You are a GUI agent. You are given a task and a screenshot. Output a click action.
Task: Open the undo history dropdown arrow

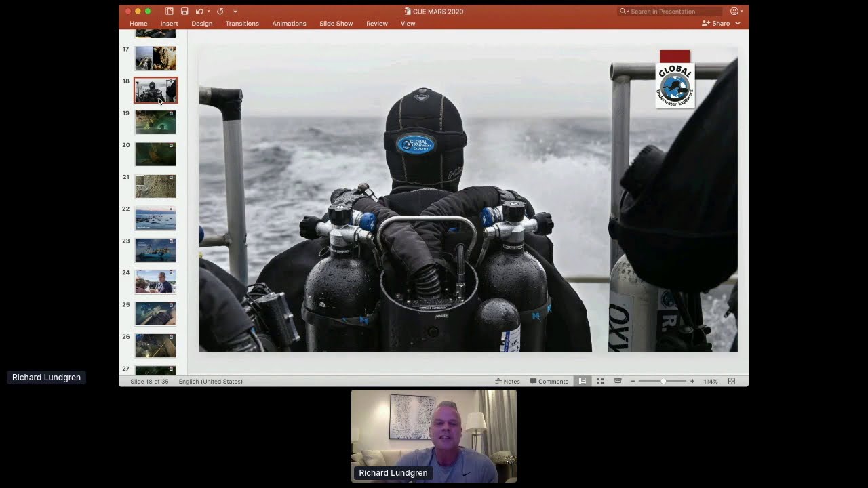pyautogui.click(x=208, y=12)
